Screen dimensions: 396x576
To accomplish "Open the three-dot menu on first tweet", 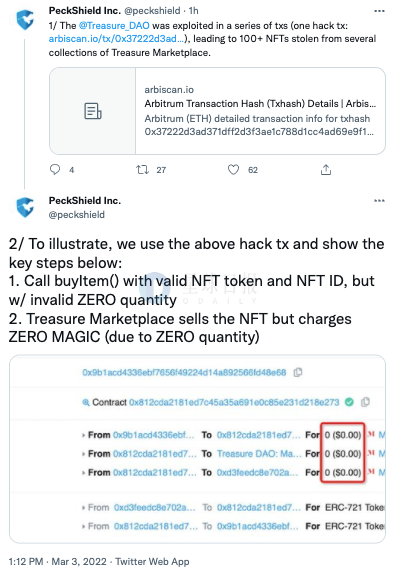I will point(379,11).
